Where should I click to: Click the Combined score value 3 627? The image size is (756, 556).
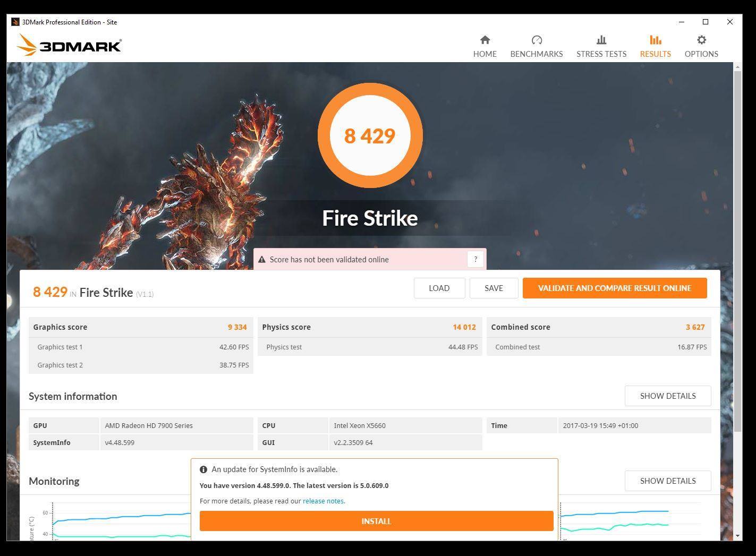point(695,327)
